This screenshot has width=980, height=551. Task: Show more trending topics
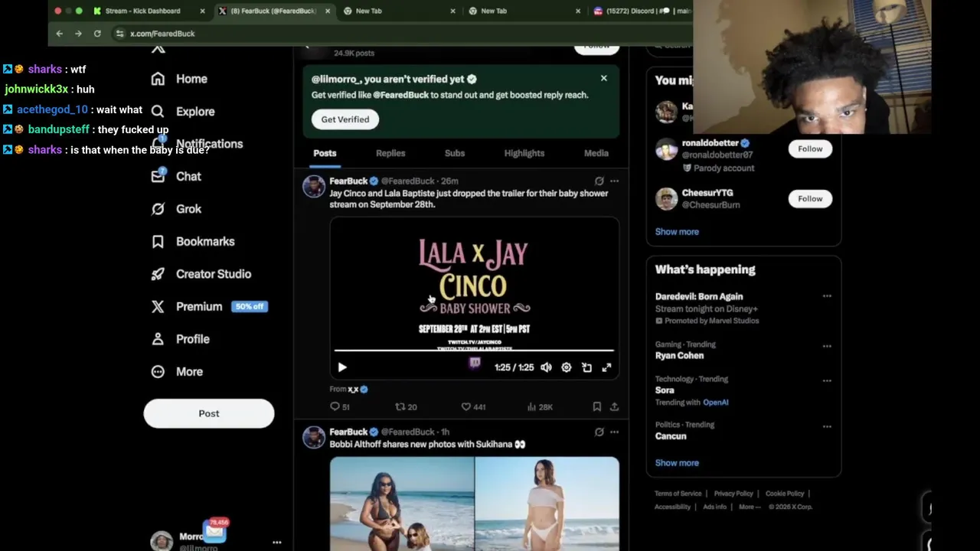[x=677, y=463]
